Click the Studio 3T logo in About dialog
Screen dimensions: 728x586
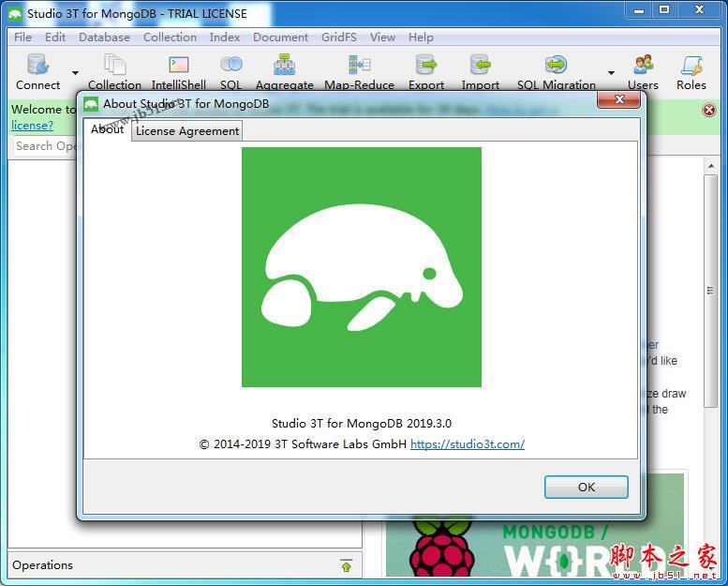(x=362, y=267)
